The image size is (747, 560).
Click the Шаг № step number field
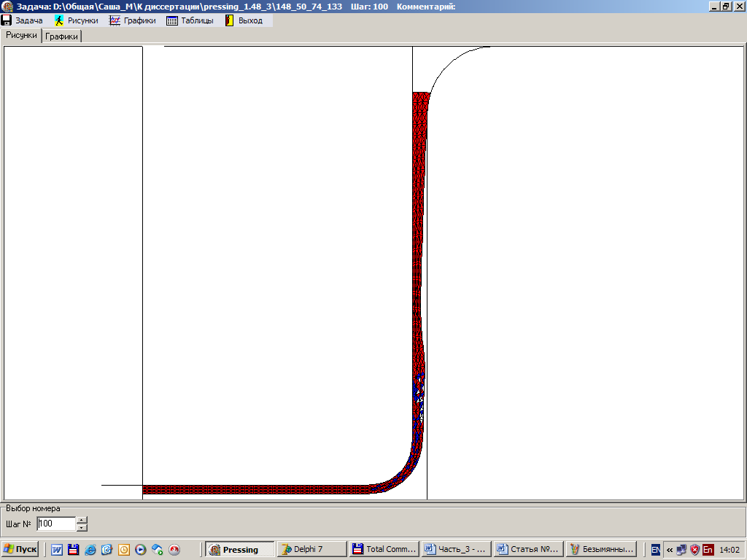tap(56, 524)
